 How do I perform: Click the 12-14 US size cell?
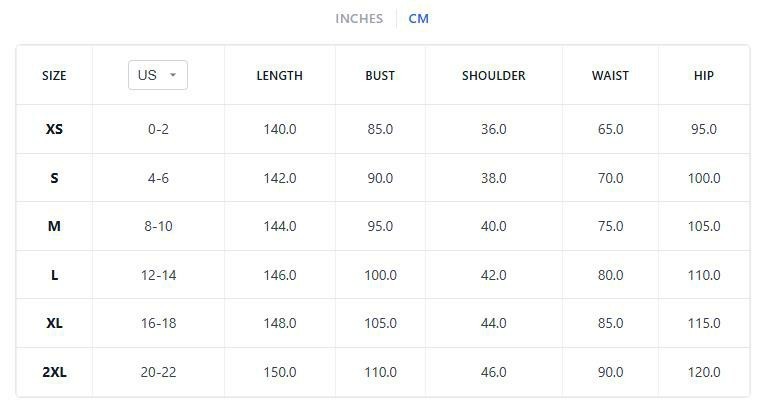[x=158, y=275]
